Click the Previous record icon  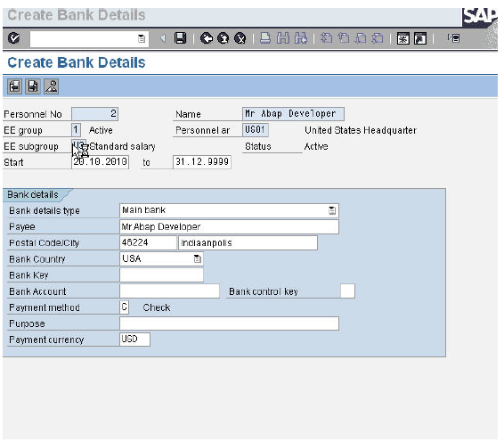point(14,86)
